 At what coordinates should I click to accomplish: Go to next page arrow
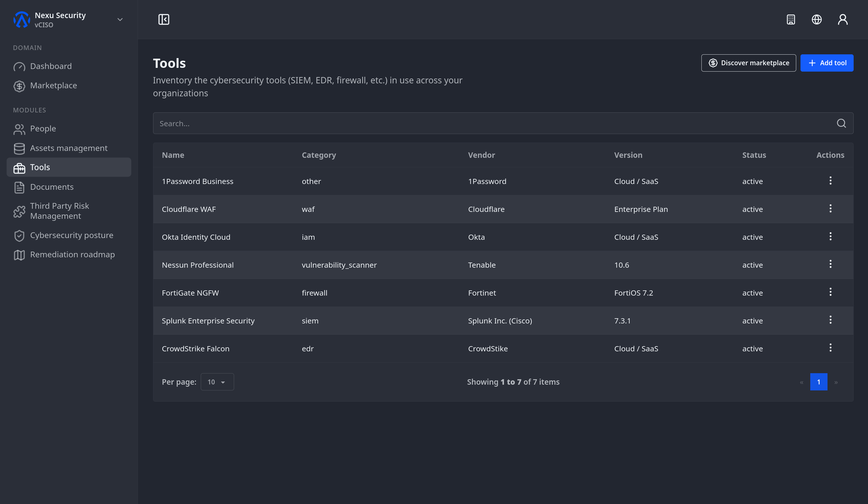[836, 382]
